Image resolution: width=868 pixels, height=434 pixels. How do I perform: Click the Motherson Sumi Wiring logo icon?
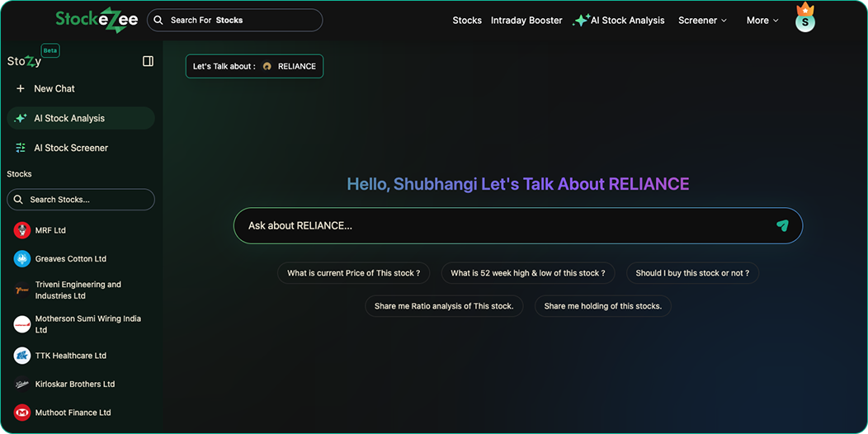[x=22, y=324]
